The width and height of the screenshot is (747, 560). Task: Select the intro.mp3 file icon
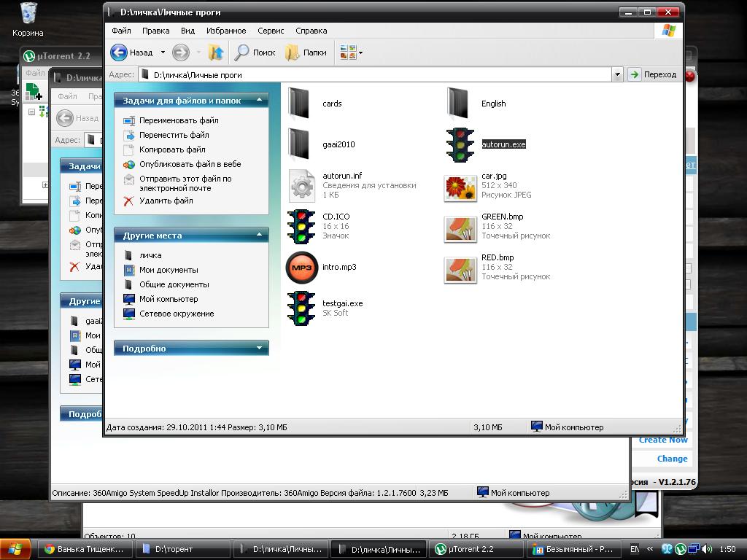coord(301,268)
